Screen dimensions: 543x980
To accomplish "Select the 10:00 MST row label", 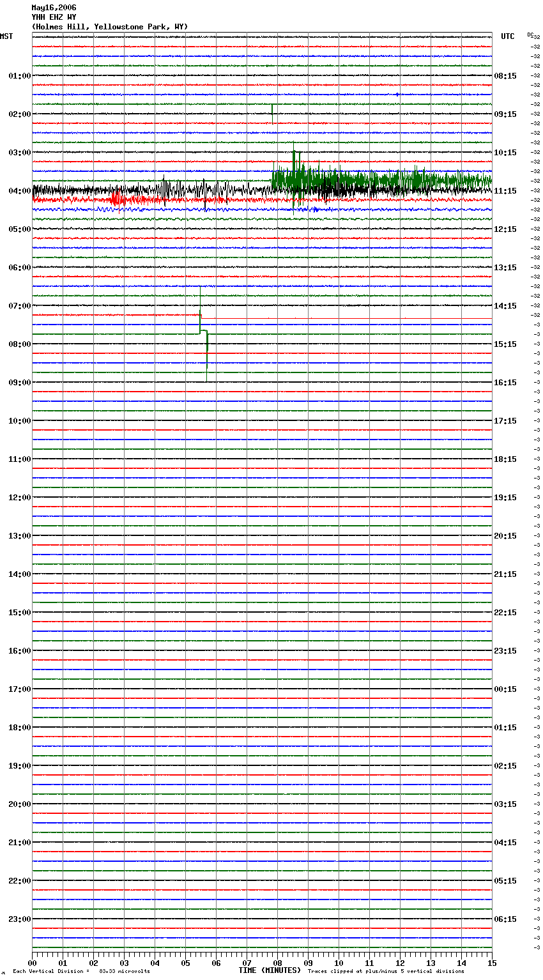I will pos(20,421).
